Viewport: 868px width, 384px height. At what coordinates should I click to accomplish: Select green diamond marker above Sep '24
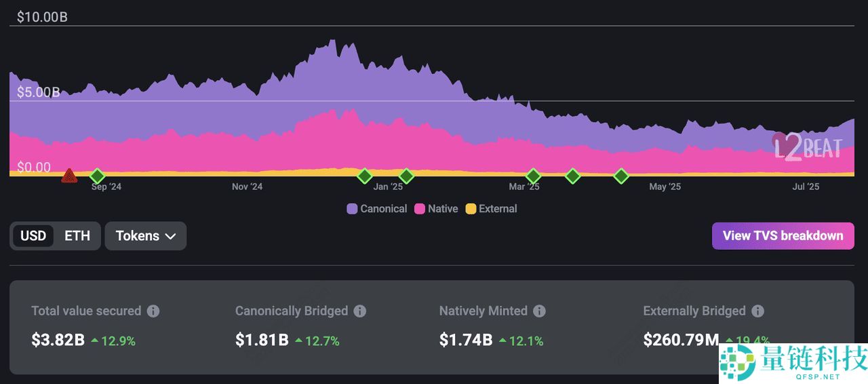(97, 176)
